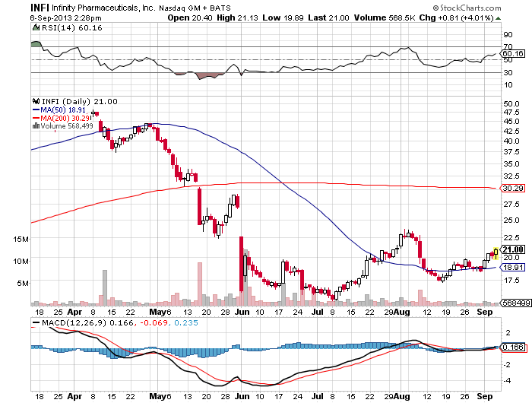Click the MACD signal value -0.069

point(154,322)
